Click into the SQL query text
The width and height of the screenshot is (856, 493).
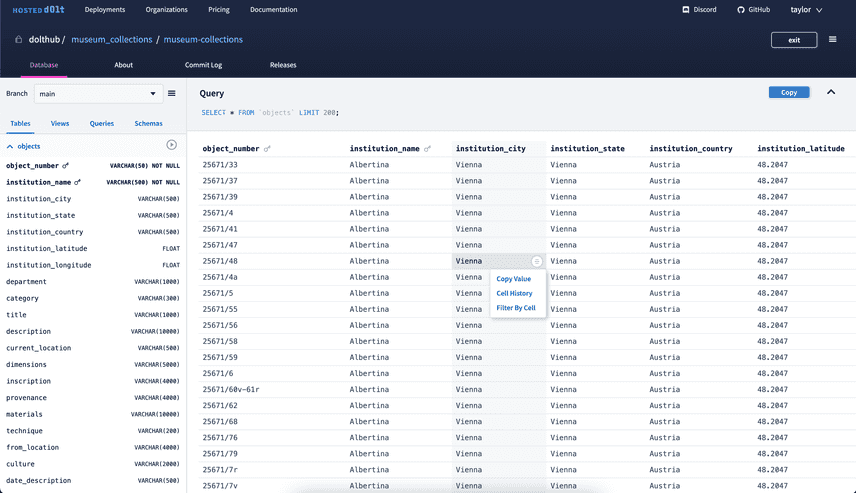coord(270,112)
